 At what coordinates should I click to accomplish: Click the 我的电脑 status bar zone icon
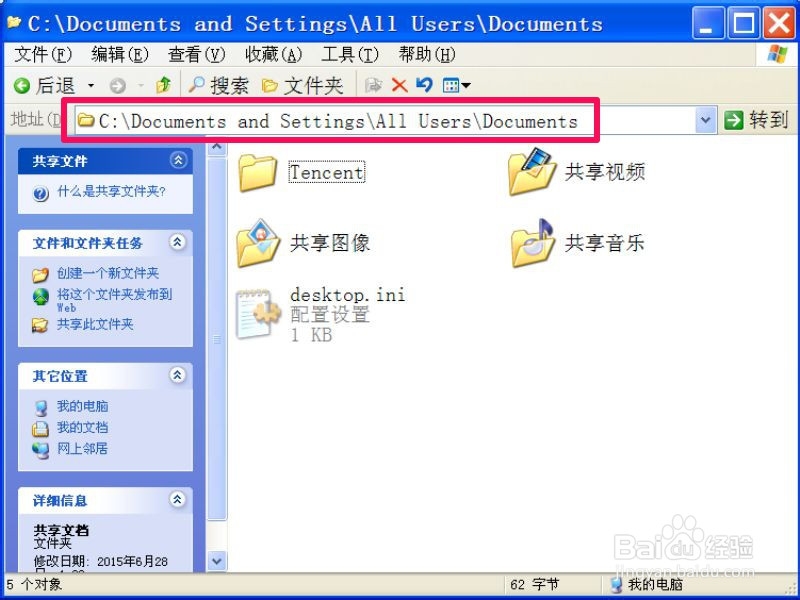[617, 585]
